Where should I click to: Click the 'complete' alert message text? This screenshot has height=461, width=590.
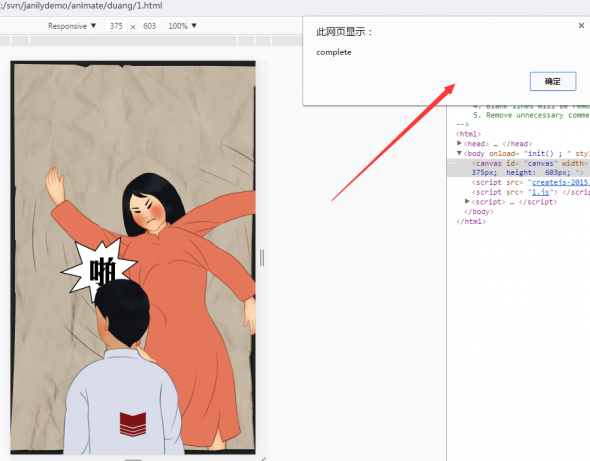[x=334, y=52]
